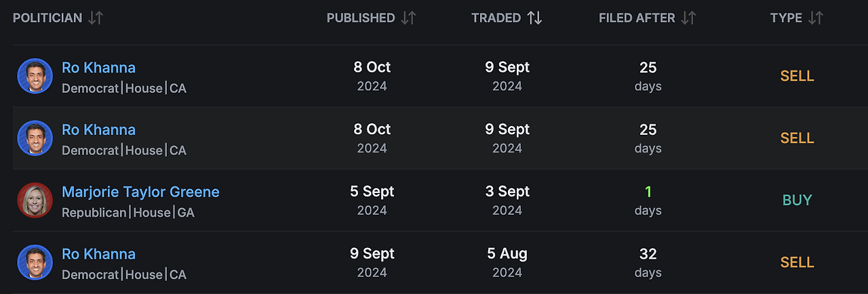Open Ro Khanna link published 9 Sept
868x294 pixels.
(x=98, y=254)
